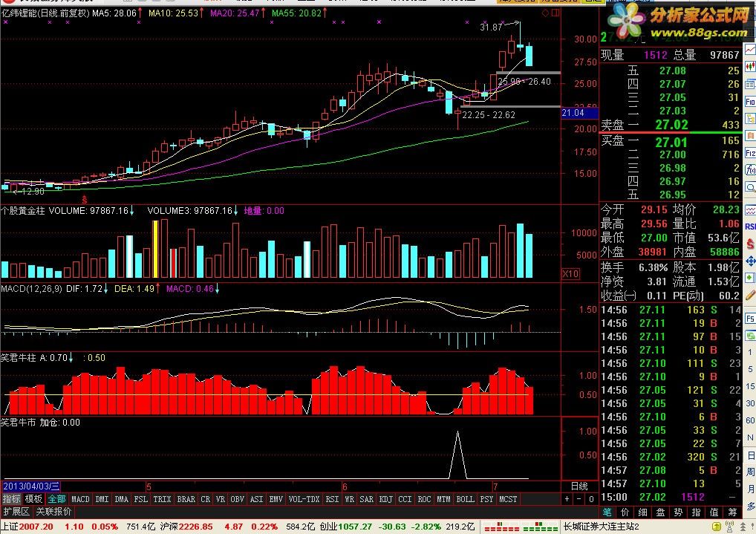Select the N custom period button
The height and width of the screenshot is (534, 756).
click(x=750, y=437)
